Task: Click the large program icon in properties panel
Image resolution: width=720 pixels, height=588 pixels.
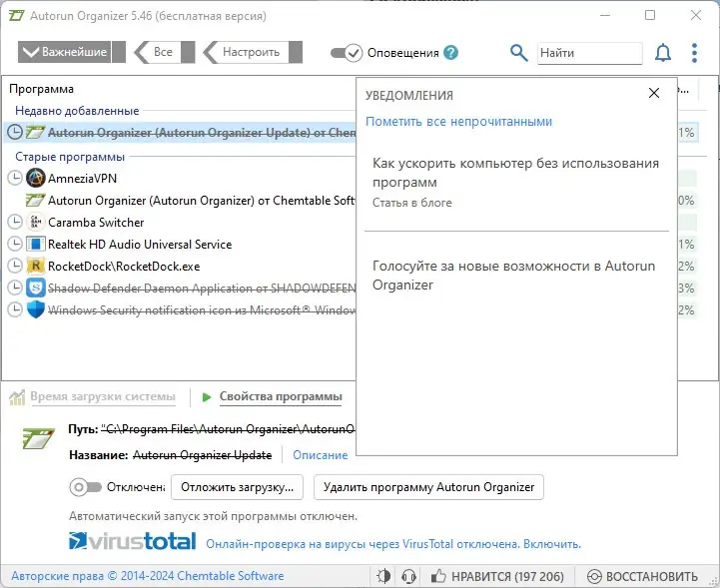Action: (x=39, y=438)
